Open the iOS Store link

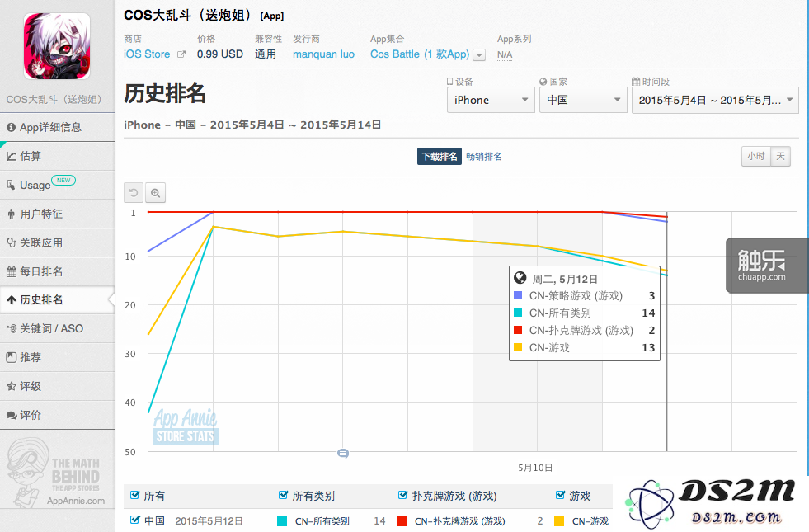click(147, 54)
